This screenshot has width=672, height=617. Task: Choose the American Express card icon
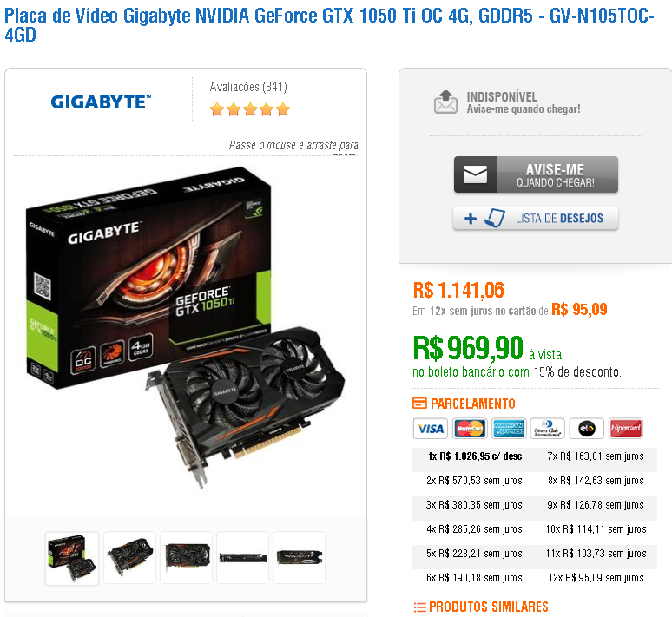(x=509, y=428)
